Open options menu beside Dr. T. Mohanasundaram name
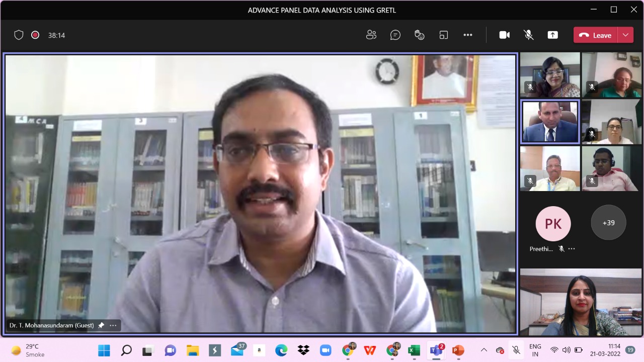Screen dimensions: 644x362 coord(113,325)
